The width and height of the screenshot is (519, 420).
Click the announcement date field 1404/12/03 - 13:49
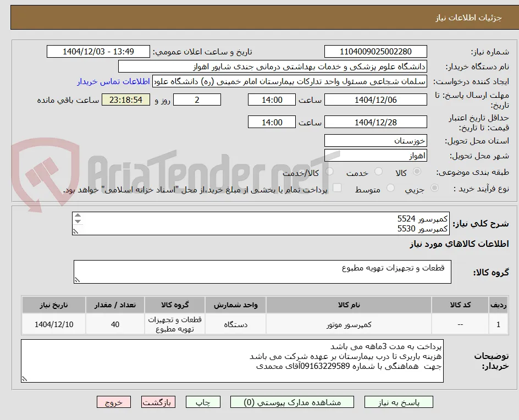(x=98, y=52)
